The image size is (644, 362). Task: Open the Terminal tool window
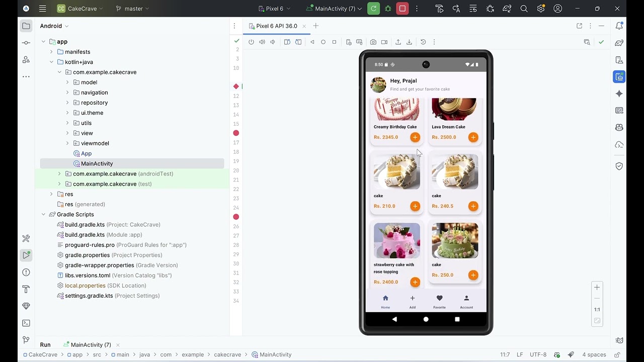pyautogui.click(x=26, y=323)
